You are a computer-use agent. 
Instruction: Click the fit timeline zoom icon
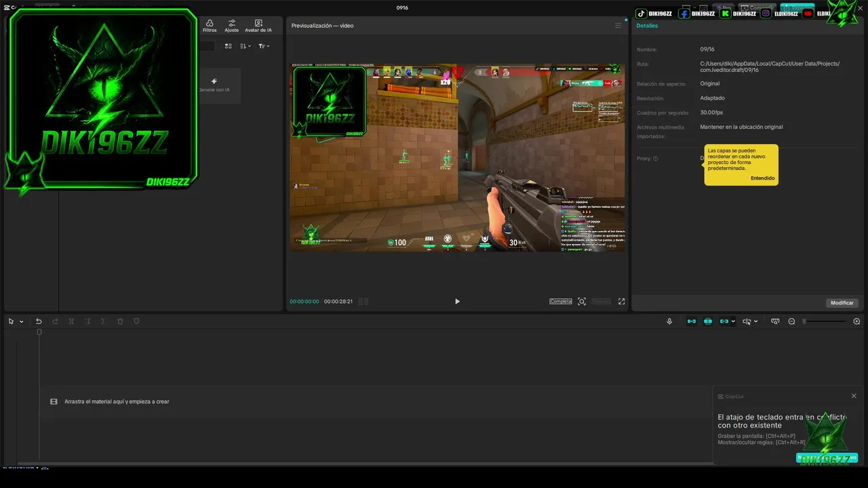[775, 321]
